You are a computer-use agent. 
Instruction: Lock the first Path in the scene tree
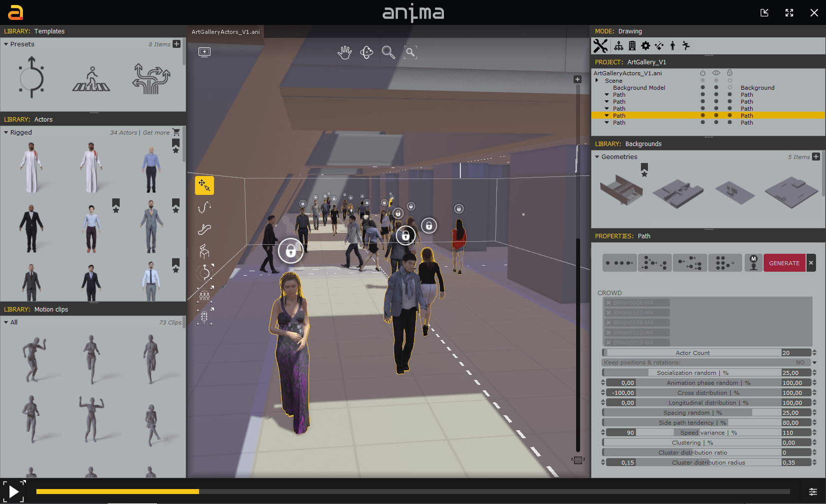click(x=730, y=94)
